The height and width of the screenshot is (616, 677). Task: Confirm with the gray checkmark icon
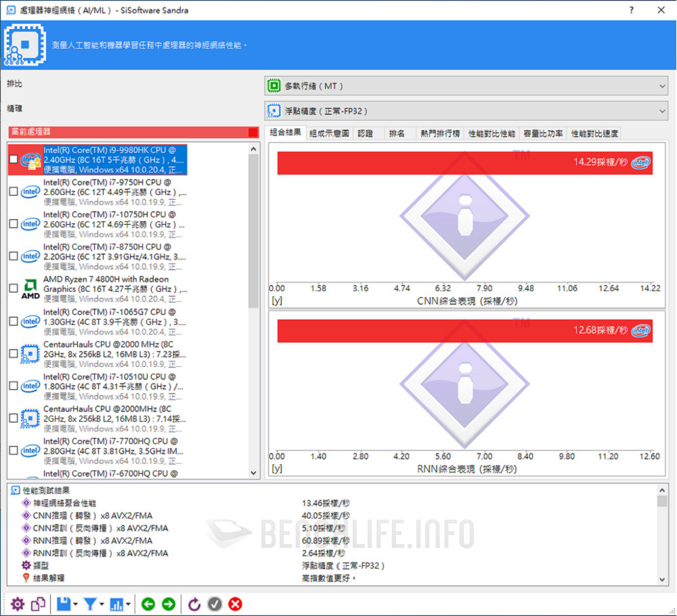point(215,604)
